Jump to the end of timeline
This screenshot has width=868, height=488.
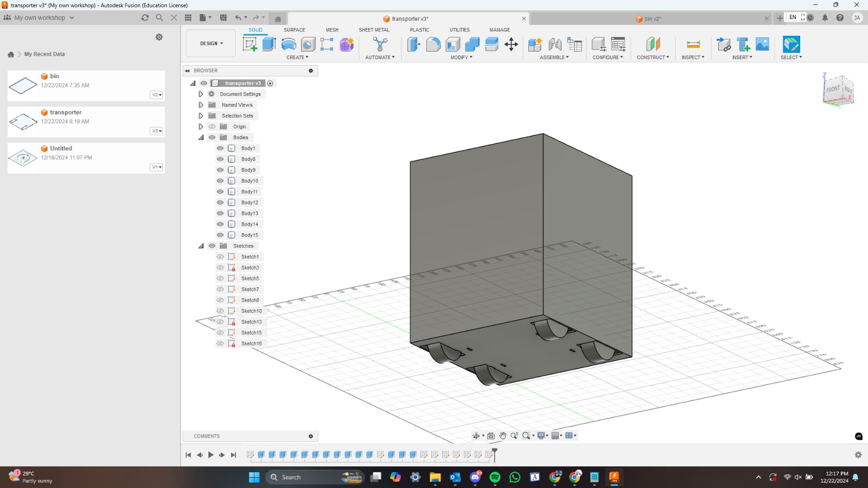point(234,455)
